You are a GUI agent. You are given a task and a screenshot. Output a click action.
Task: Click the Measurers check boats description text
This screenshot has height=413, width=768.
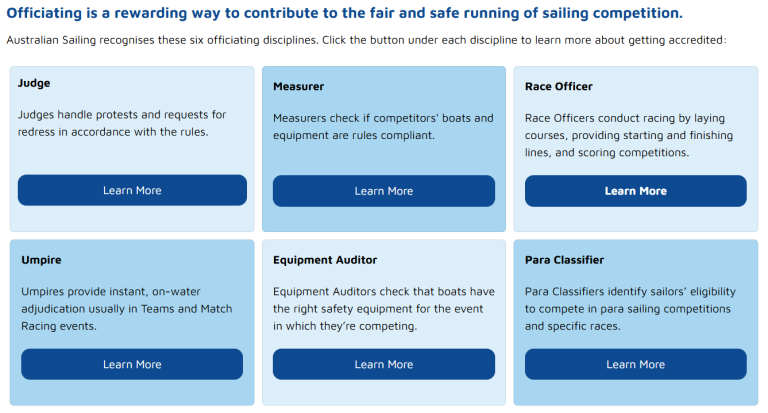383,126
